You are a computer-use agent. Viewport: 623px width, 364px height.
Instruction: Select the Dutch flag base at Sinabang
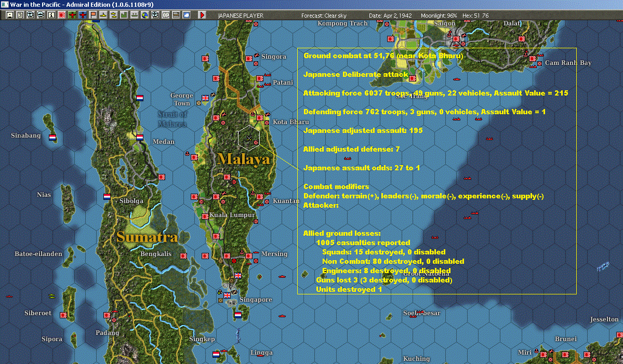pos(52,138)
